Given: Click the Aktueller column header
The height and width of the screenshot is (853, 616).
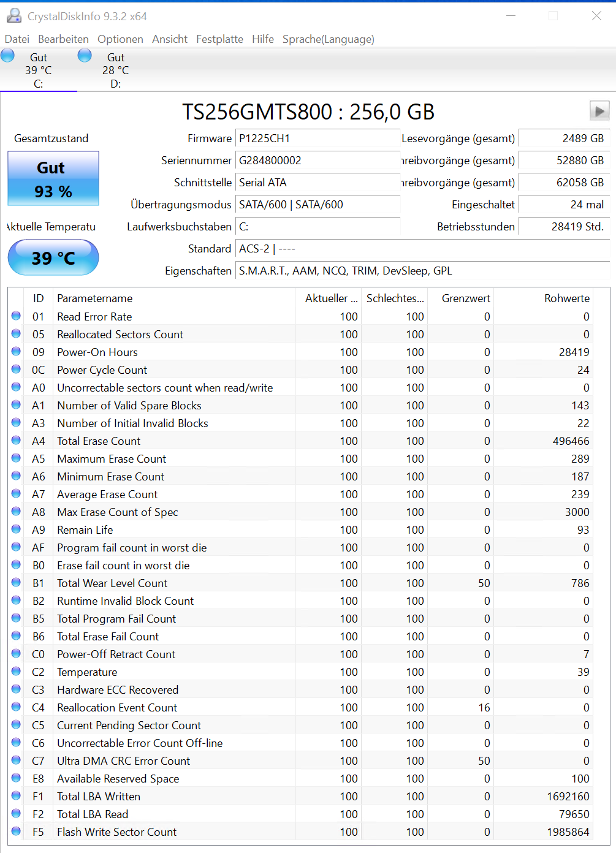Looking at the screenshot, I should click(x=329, y=298).
